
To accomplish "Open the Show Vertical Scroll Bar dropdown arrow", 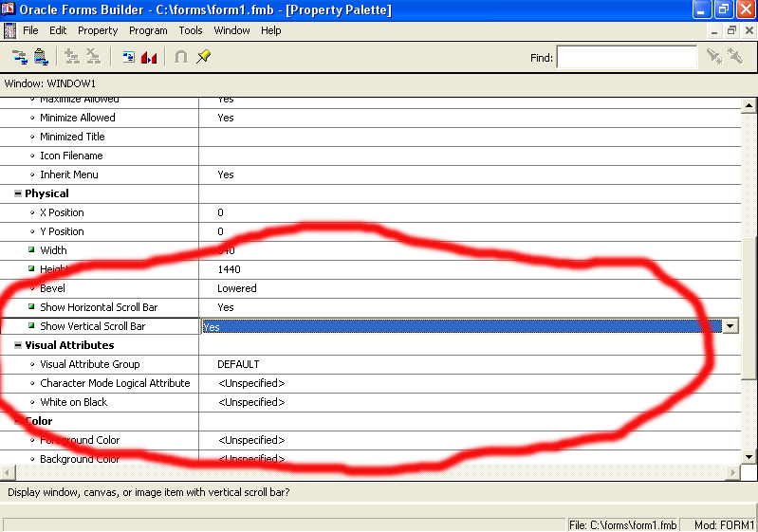I will [x=730, y=326].
